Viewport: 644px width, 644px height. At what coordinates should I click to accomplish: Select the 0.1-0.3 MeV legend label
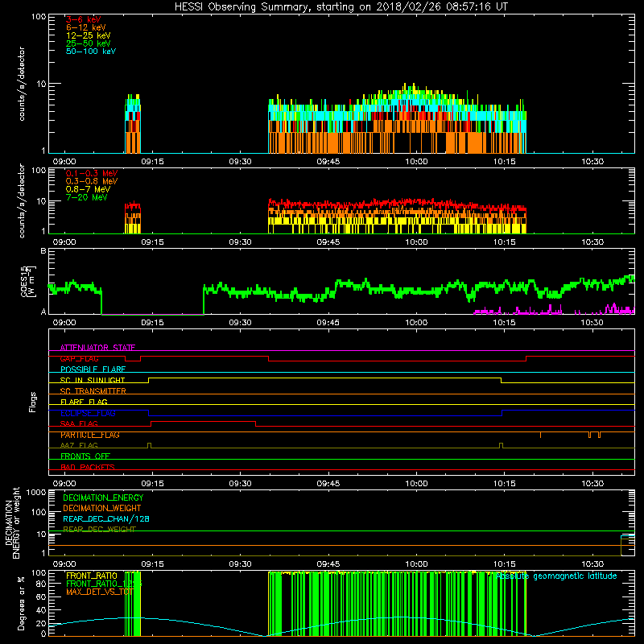pos(92,173)
